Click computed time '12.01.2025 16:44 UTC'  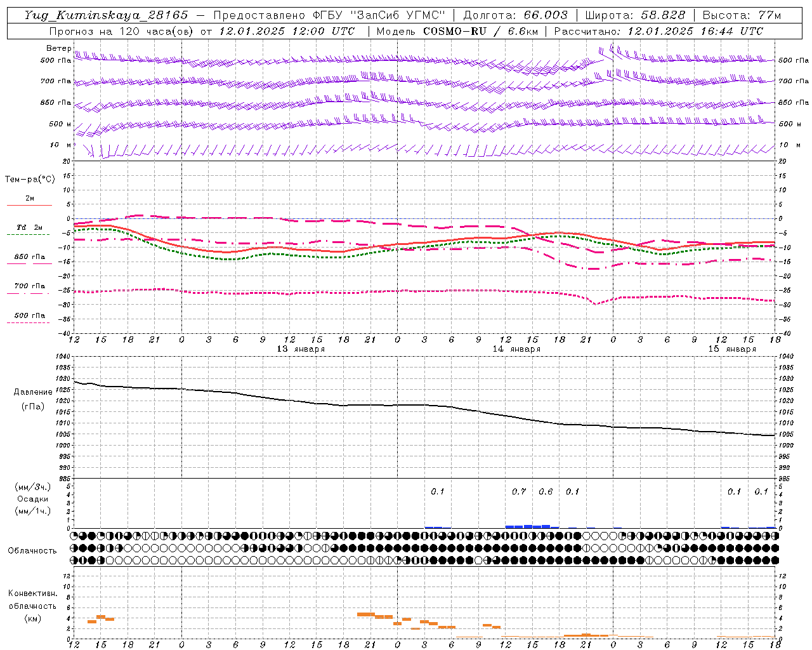coord(695,30)
